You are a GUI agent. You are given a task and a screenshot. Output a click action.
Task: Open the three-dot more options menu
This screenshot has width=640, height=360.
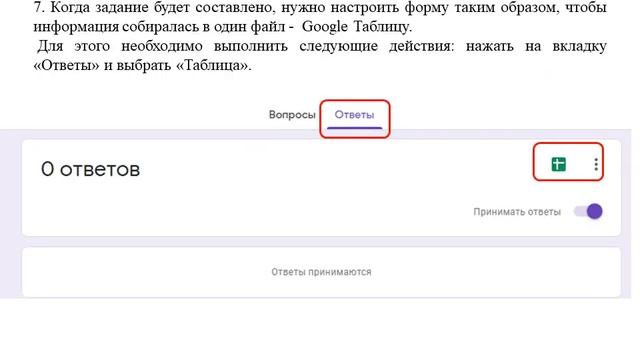tap(596, 164)
